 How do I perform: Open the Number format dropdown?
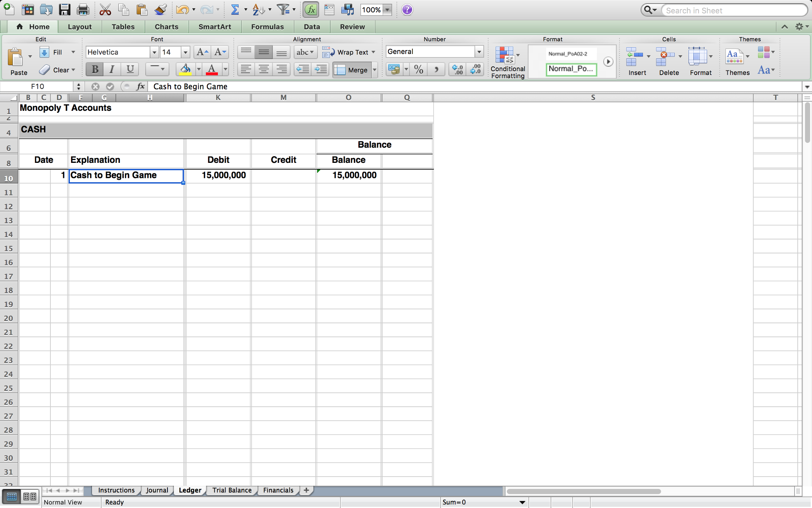479,52
